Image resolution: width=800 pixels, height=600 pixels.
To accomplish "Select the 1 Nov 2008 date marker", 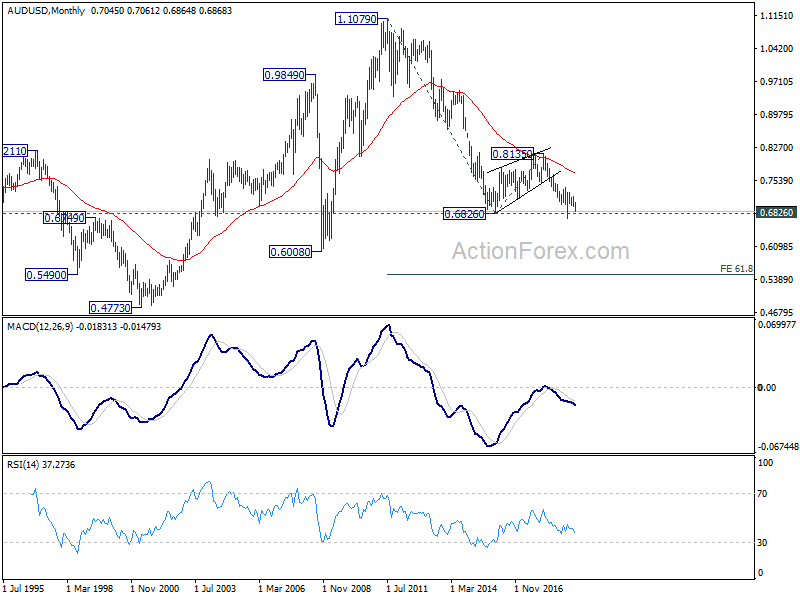I will 346,588.
